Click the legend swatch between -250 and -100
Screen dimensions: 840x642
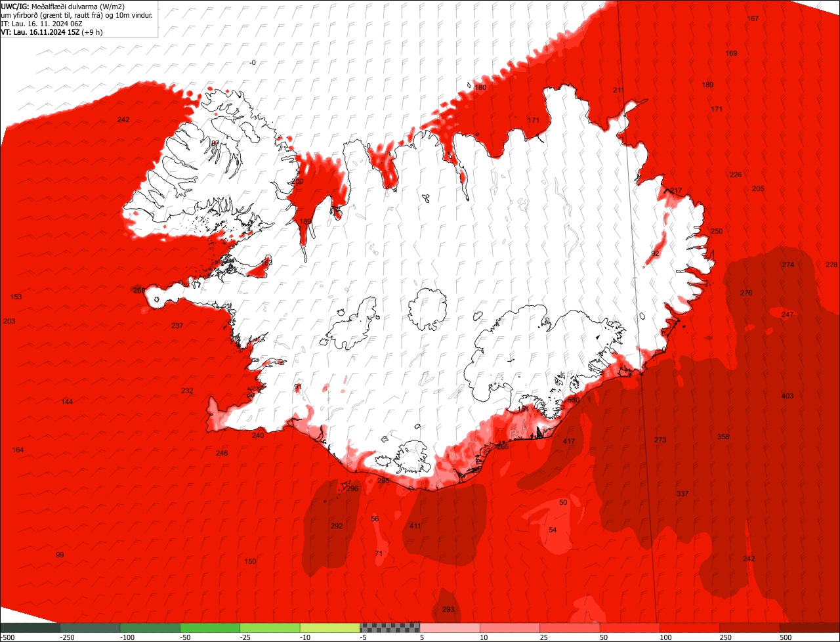[90, 628]
